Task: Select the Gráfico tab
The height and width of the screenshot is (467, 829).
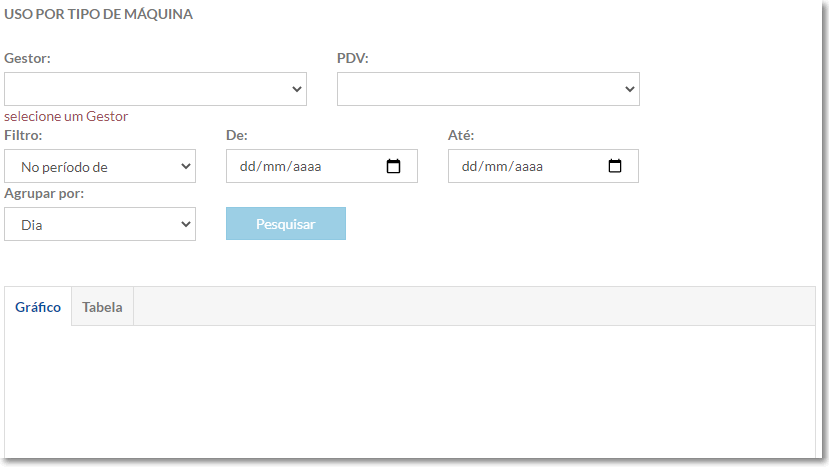Action: pyautogui.click(x=38, y=307)
